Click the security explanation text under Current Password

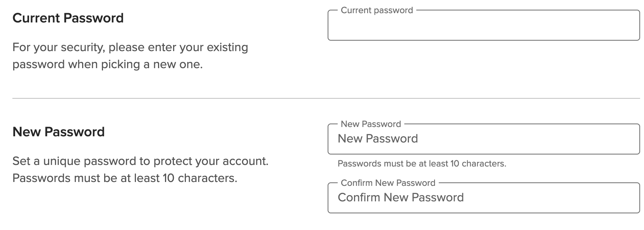[x=130, y=55]
